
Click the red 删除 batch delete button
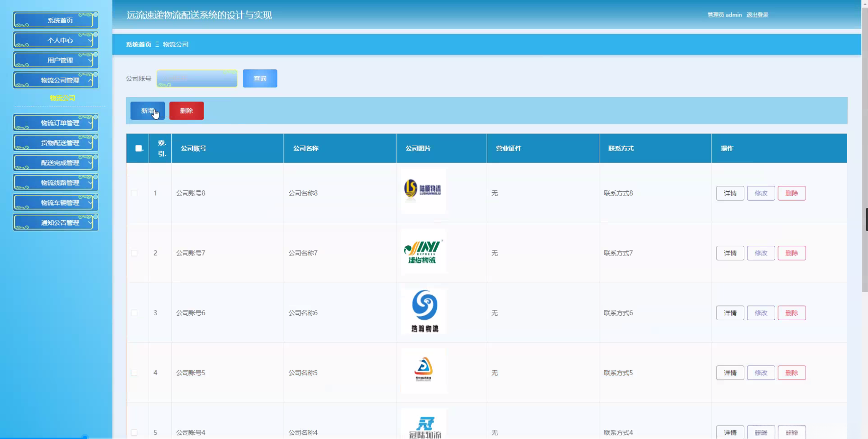point(187,110)
